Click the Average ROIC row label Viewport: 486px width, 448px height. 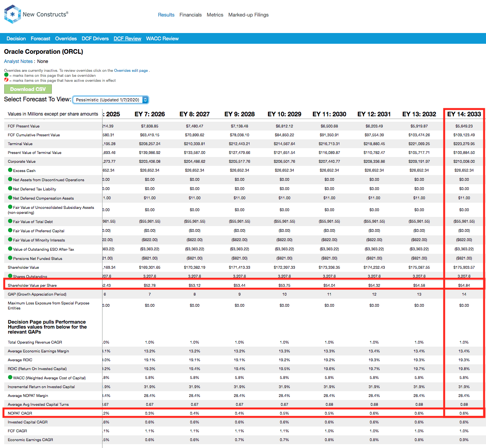[x=20, y=360]
